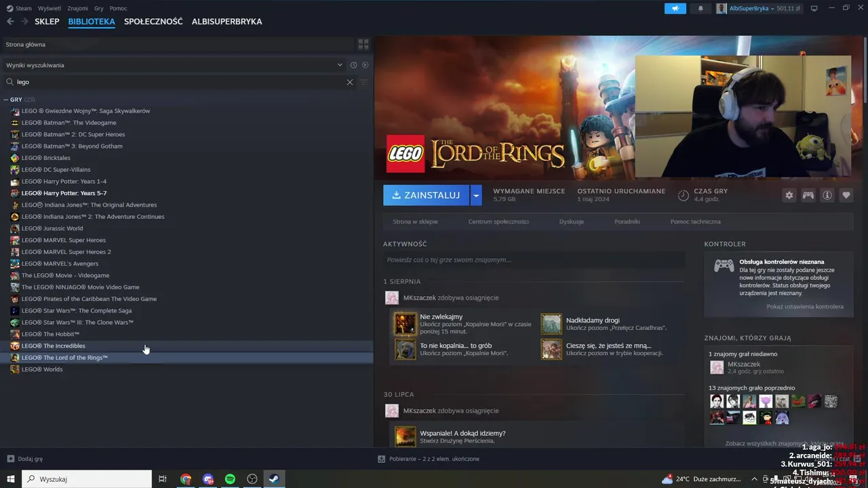Open Poradniki link

coord(627,222)
